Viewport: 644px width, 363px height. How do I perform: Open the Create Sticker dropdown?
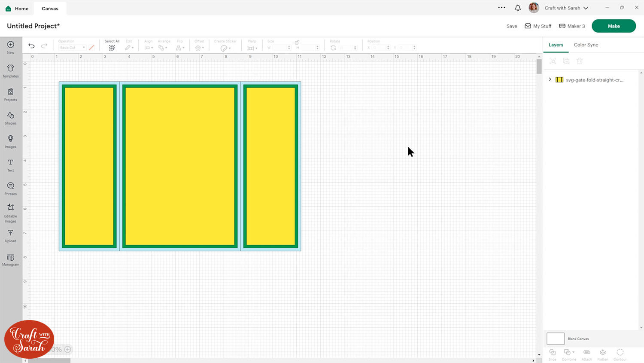[225, 48]
